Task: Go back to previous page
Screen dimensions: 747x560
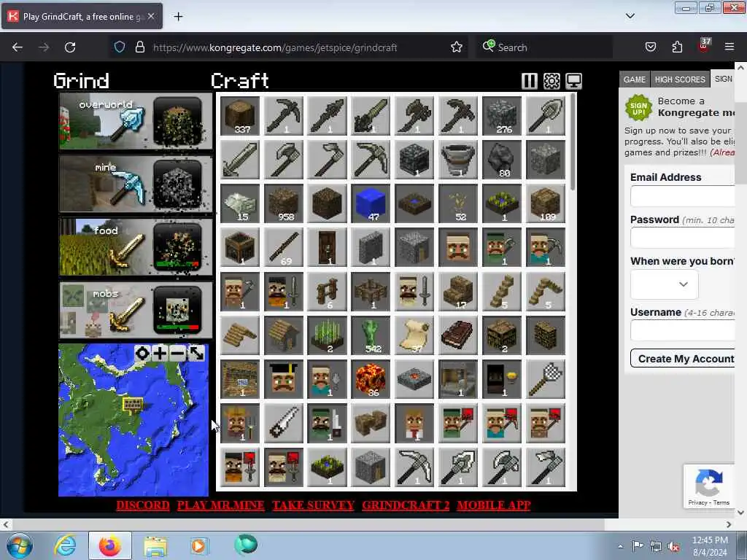Action: (x=18, y=47)
